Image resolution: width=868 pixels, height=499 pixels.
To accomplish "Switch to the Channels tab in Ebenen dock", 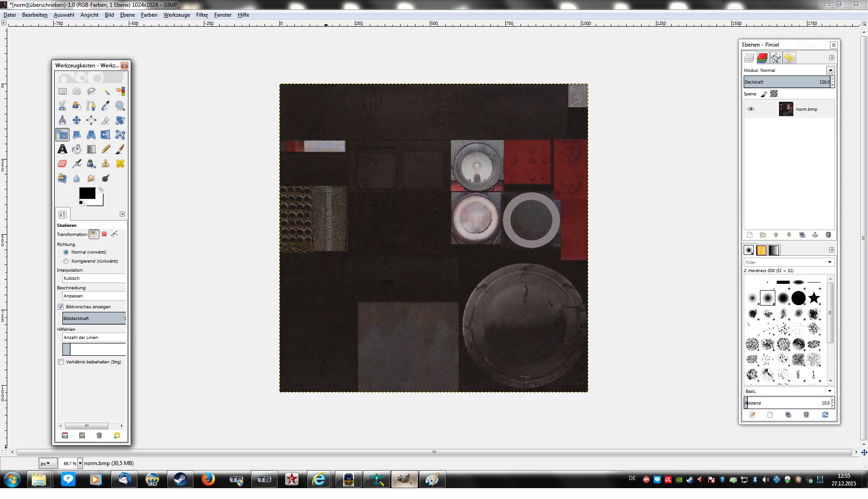I will pyautogui.click(x=763, y=58).
